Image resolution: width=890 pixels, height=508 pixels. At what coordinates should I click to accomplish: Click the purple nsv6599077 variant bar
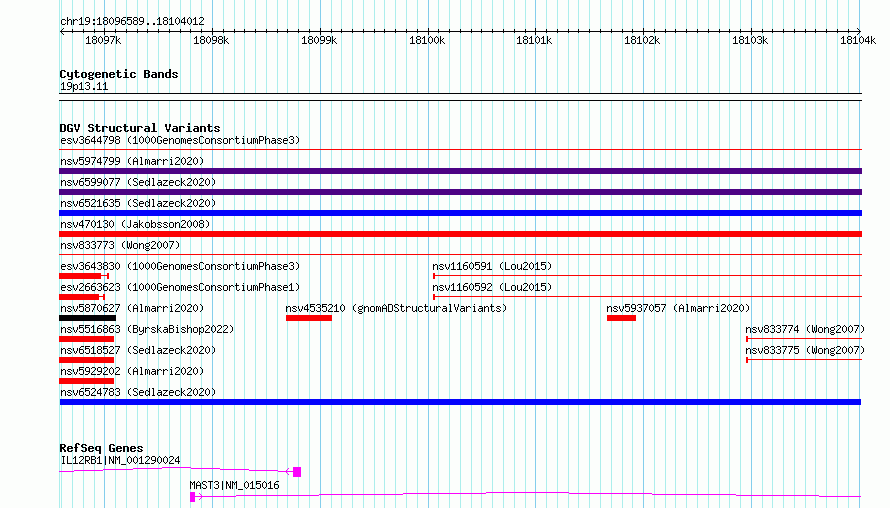pos(460,192)
